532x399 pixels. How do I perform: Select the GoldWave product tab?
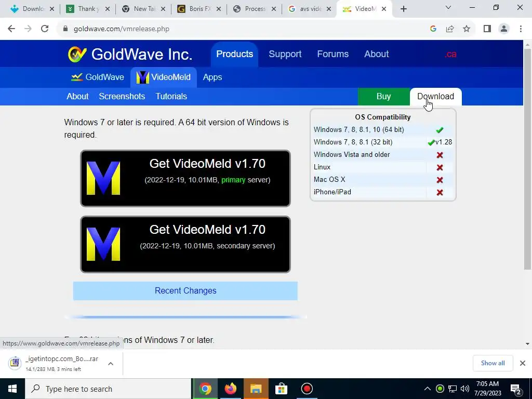(97, 77)
